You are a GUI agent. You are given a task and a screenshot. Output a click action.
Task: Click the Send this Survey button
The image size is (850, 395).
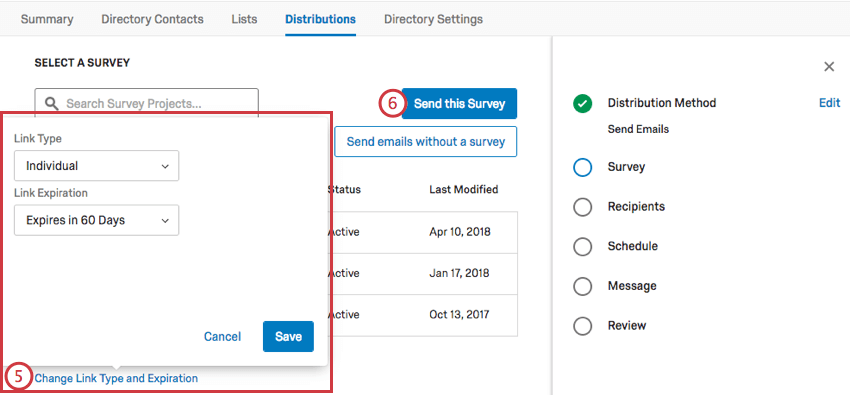click(x=460, y=103)
